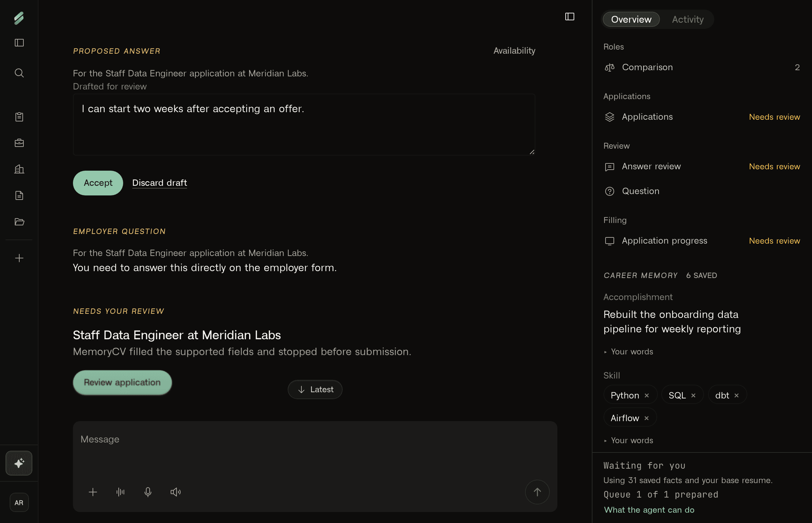Screen dimensions: 812x523
Task: Toggle the right panel via top-right icon
Action: [x=570, y=17]
